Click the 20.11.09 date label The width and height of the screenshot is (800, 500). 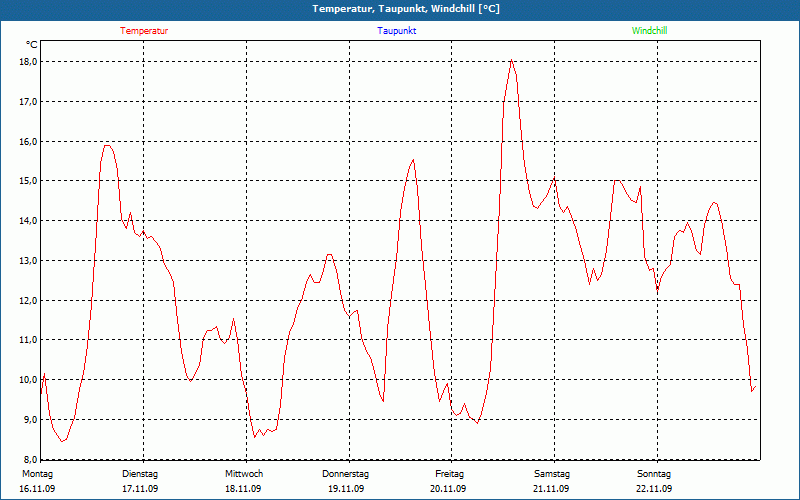[448, 489]
